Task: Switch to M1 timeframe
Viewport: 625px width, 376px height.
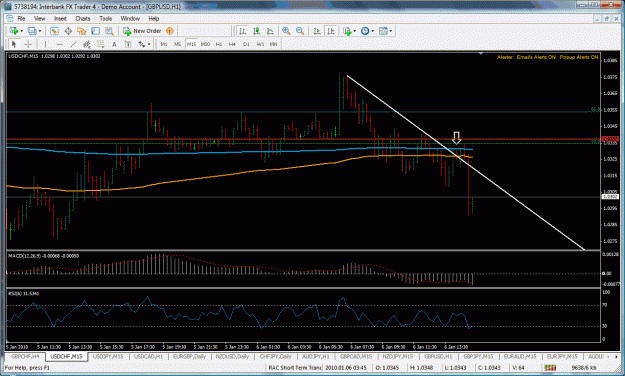Action: [164, 44]
